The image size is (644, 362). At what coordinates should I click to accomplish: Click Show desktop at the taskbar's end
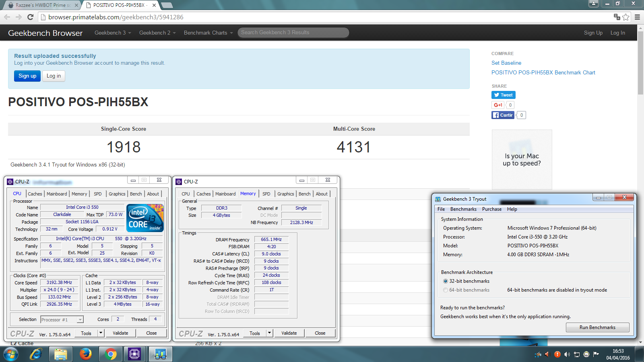point(640,354)
